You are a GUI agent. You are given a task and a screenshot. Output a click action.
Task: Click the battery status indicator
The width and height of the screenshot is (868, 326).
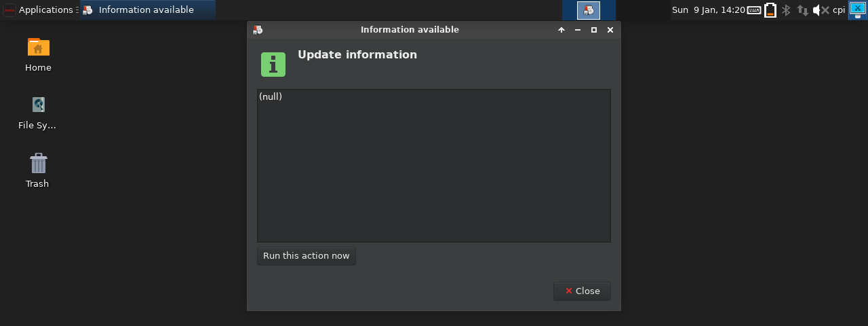click(x=770, y=10)
